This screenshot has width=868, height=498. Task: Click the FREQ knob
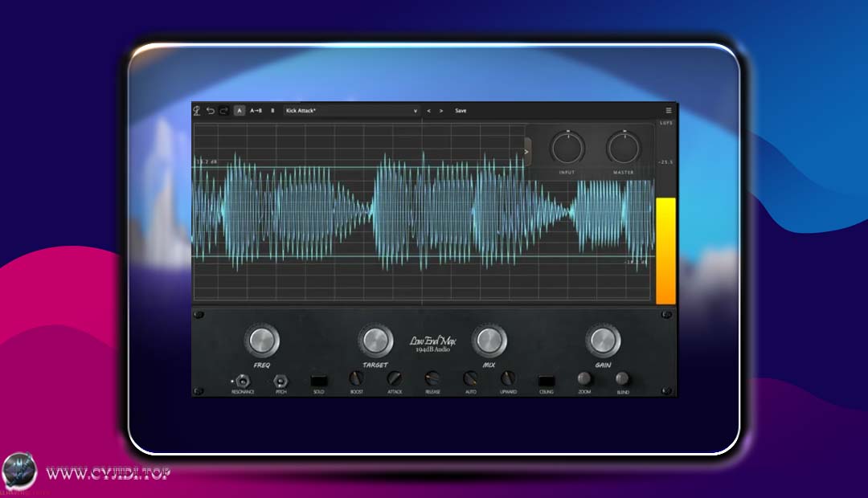(x=262, y=341)
